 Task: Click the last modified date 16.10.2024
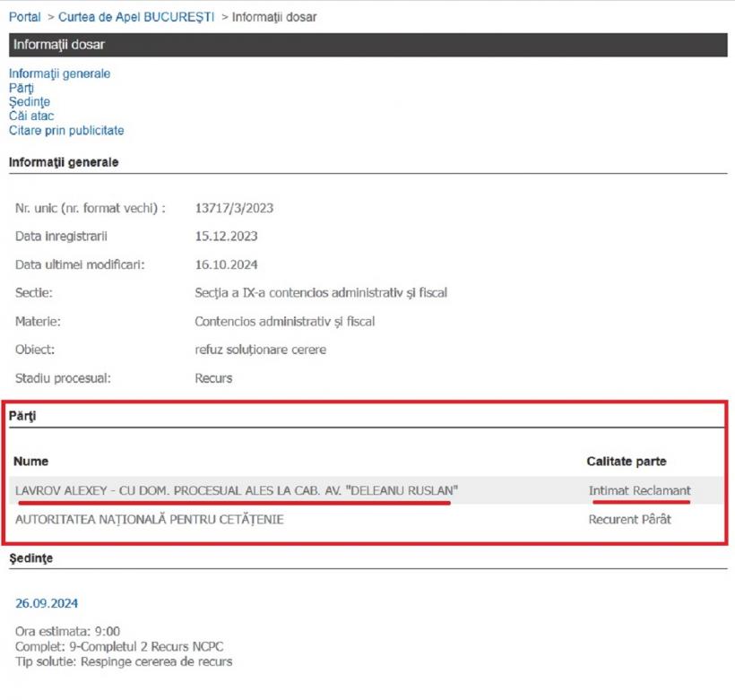pos(226,264)
